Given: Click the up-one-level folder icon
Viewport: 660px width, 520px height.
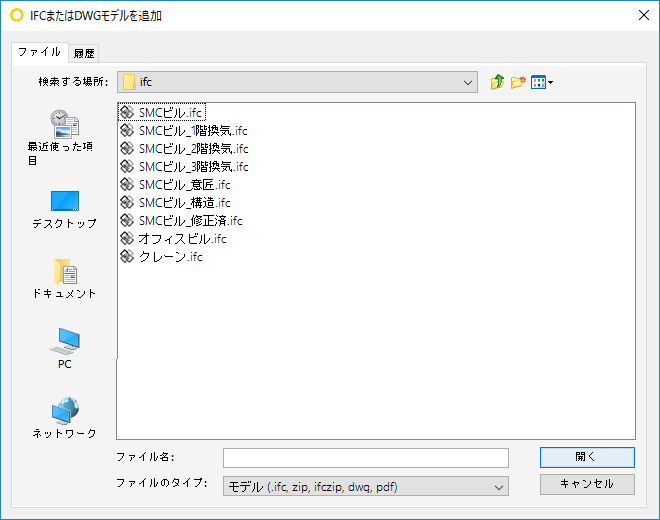Looking at the screenshot, I should pyautogui.click(x=497, y=82).
